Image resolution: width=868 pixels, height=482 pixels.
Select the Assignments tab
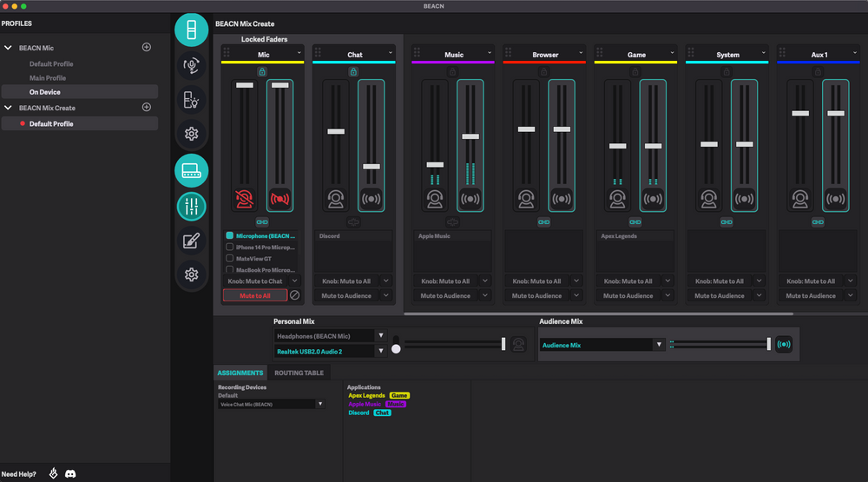(240, 373)
